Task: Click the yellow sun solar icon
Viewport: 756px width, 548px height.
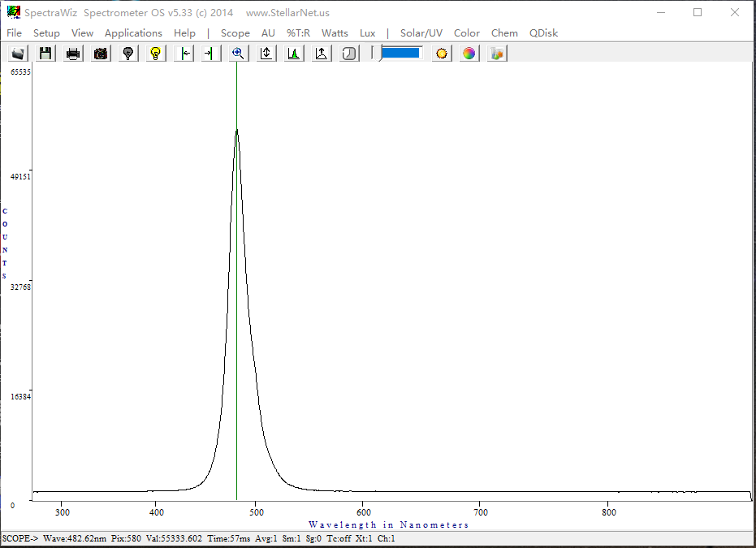Action: click(441, 54)
